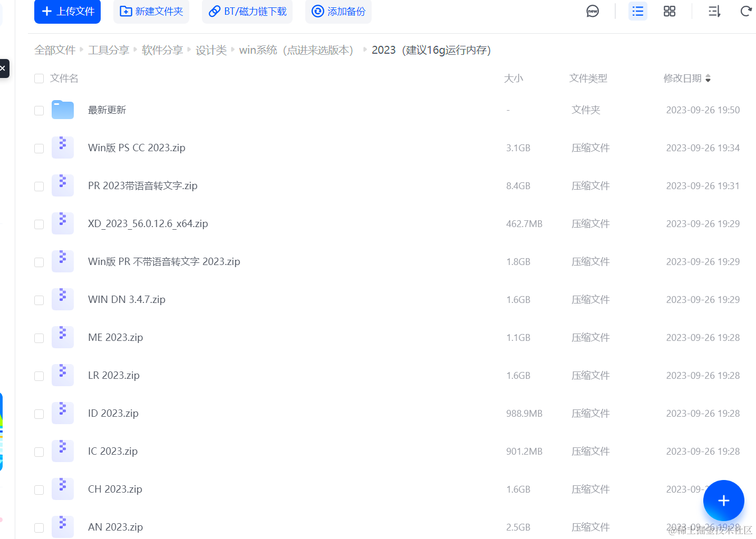Open BT/magnet link download

[247, 11]
